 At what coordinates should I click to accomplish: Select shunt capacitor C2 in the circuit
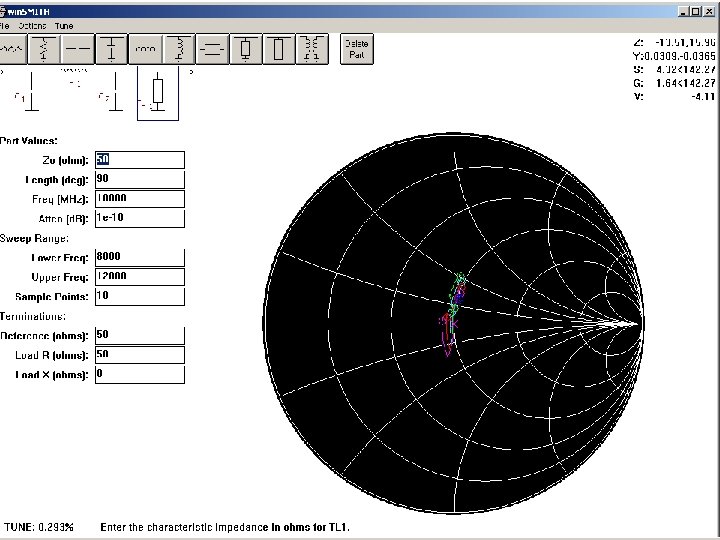click(x=112, y=93)
